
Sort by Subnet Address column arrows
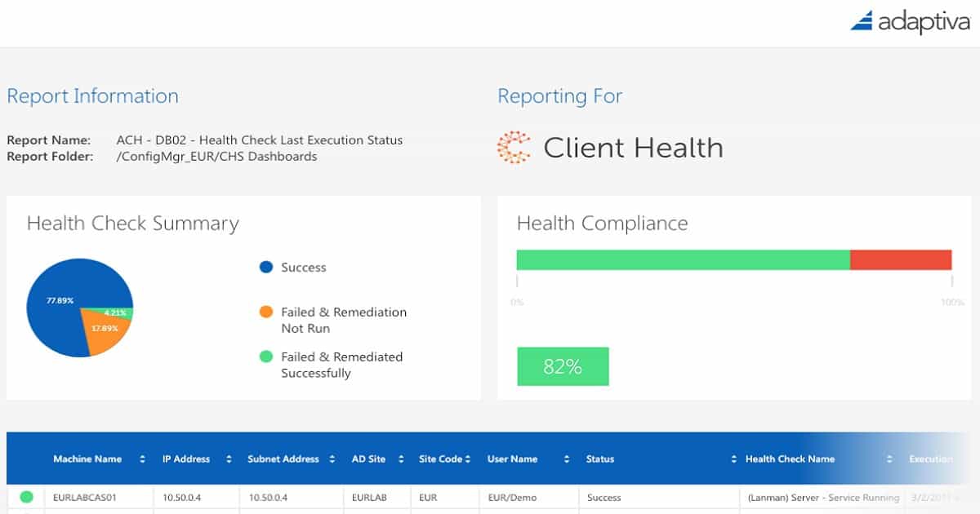click(x=332, y=459)
